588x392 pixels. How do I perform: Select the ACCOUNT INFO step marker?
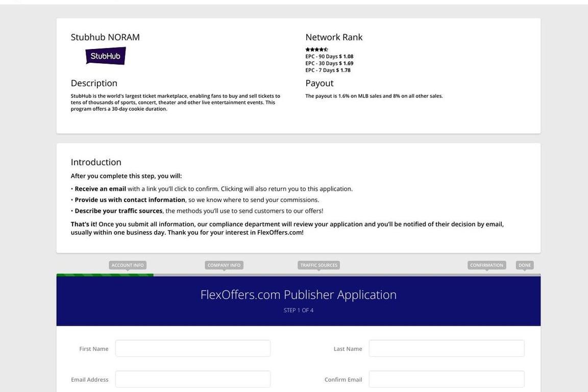[x=127, y=264]
